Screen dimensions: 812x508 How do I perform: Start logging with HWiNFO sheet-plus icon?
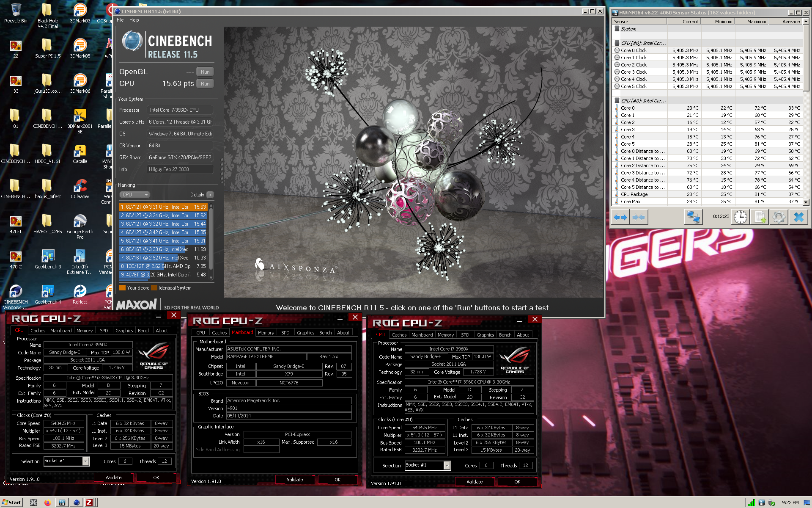click(760, 217)
